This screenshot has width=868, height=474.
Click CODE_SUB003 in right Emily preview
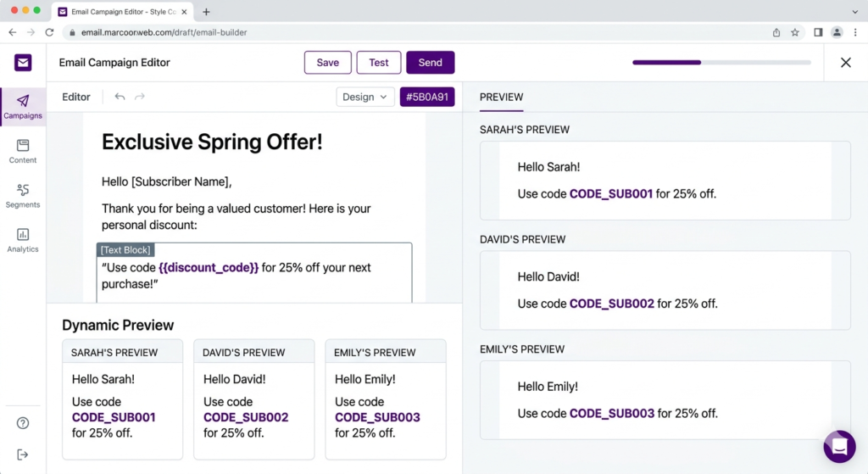[x=612, y=413]
